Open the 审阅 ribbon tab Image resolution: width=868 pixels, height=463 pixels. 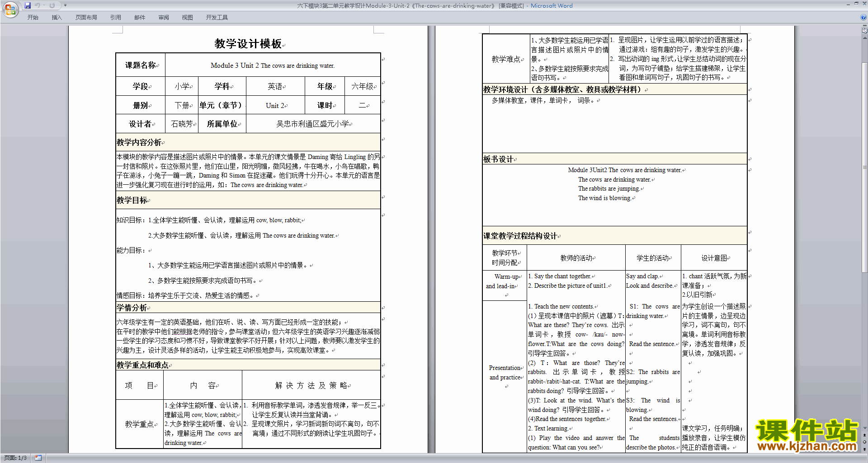pyautogui.click(x=164, y=18)
